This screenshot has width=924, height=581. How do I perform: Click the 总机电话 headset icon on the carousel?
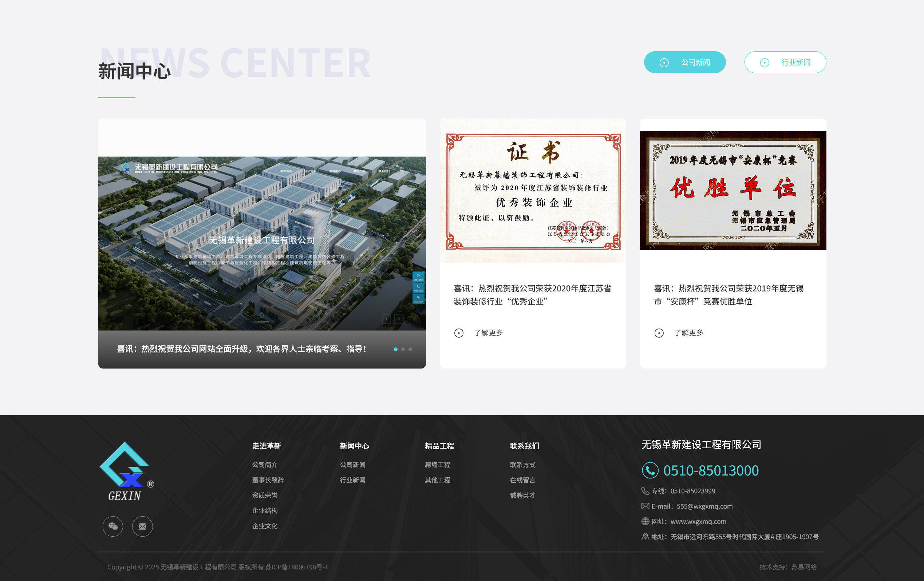(x=419, y=276)
